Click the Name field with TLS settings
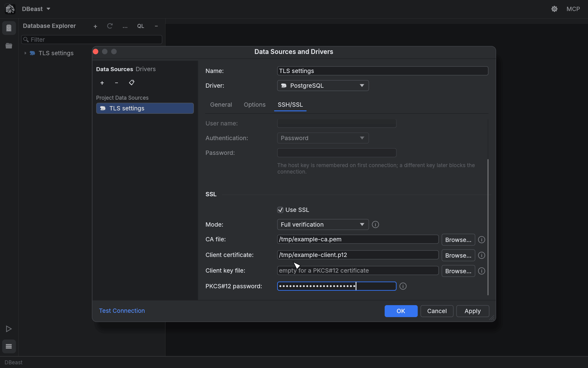 (383, 71)
